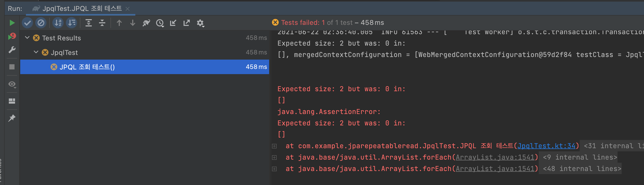Viewport: 644px width, 185px height.
Task: Pin the current tab
Action: [x=12, y=118]
